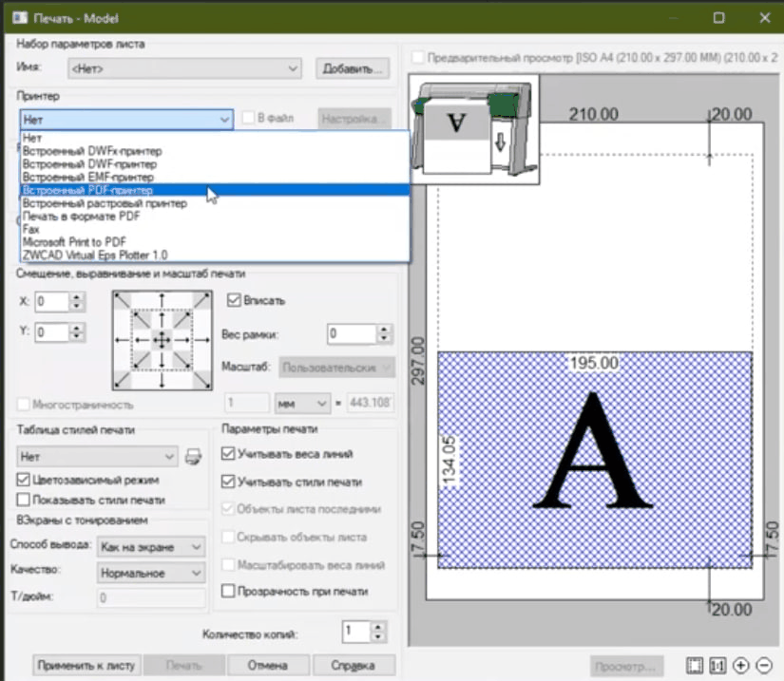Click the X offset input field

click(x=52, y=302)
